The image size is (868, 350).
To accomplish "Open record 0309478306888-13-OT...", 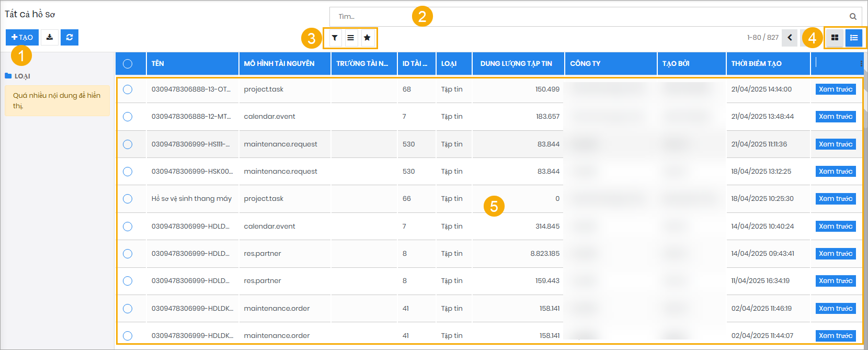I will click(191, 89).
